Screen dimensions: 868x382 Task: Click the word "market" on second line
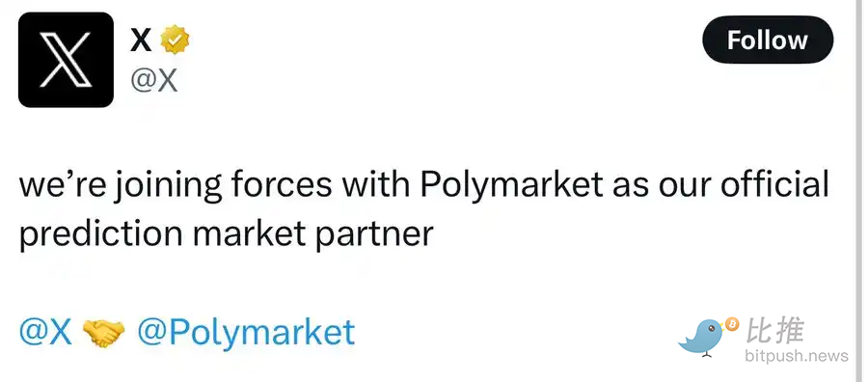[x=250, y=234]
